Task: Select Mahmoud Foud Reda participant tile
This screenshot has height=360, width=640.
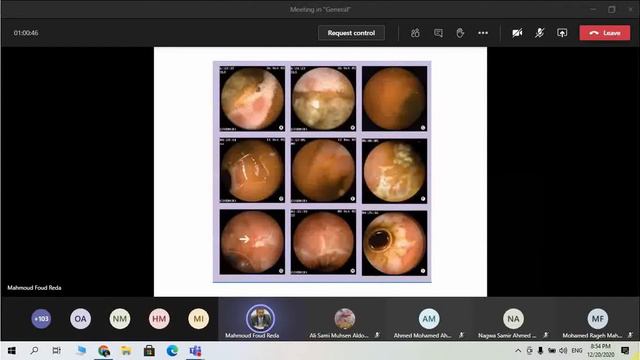Action: pos(261,320)
